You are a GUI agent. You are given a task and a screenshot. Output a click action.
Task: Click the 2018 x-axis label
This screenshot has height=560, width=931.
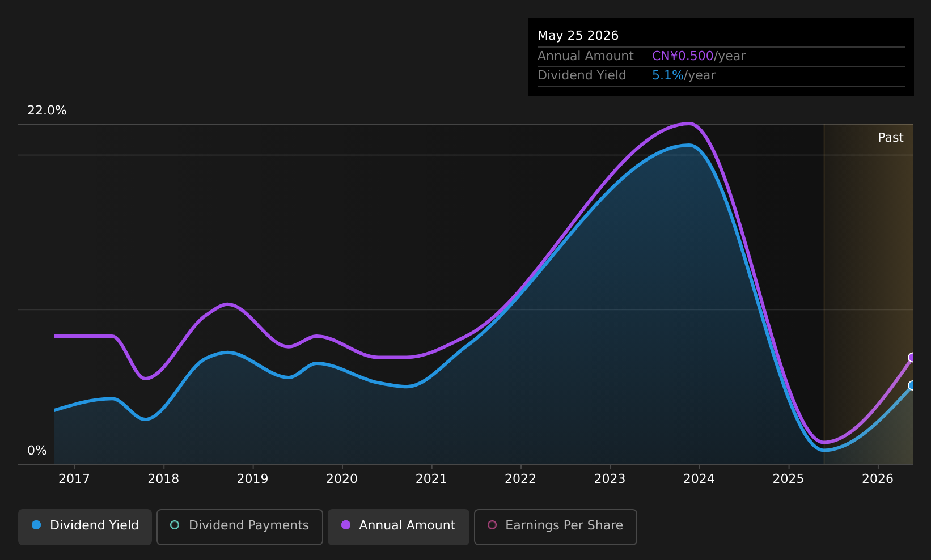point(163,479)
